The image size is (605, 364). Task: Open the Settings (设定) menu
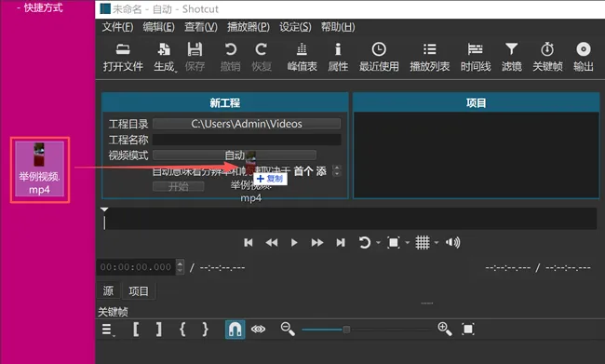tap(295, 27)
